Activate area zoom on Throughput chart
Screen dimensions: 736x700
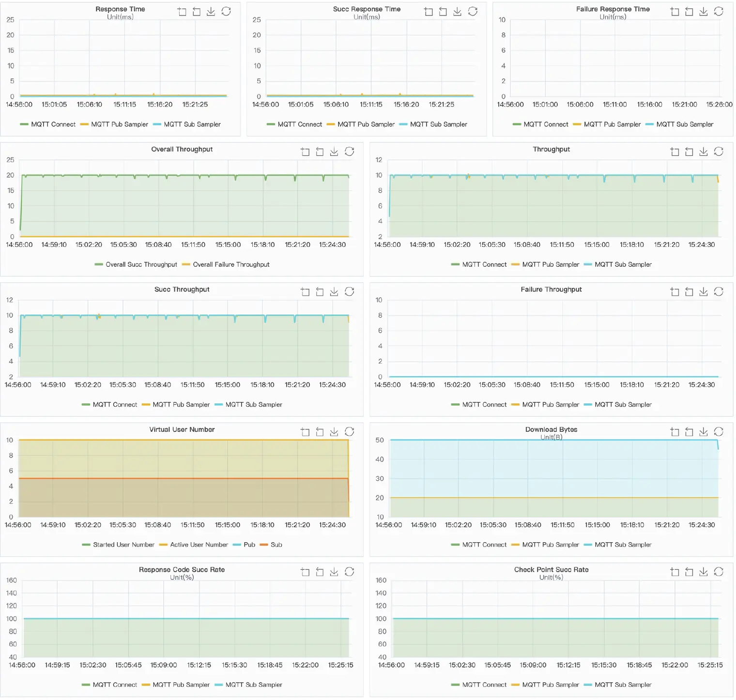675,152
